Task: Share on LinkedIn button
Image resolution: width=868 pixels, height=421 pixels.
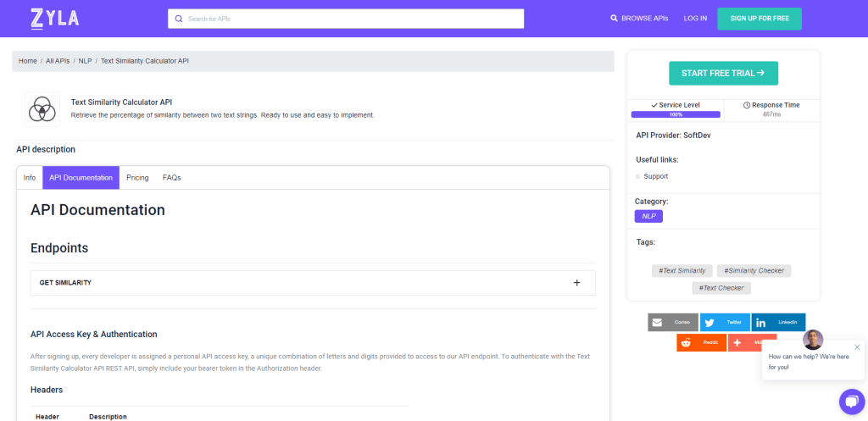Action: click(x=778, y=323)
